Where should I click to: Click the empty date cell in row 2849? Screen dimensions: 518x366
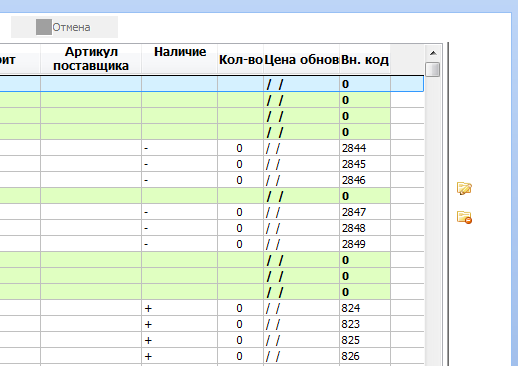[302, 244]
